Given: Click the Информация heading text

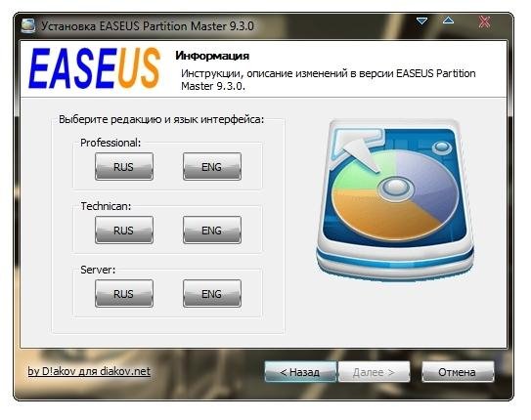Looking at the screenshot, I should coord(212,56).
